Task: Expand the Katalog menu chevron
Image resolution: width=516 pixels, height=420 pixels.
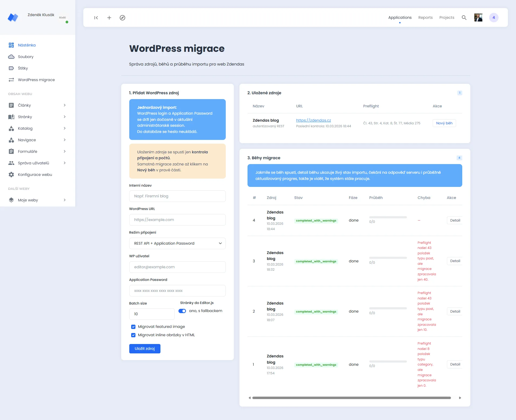Action: [64, 128]
